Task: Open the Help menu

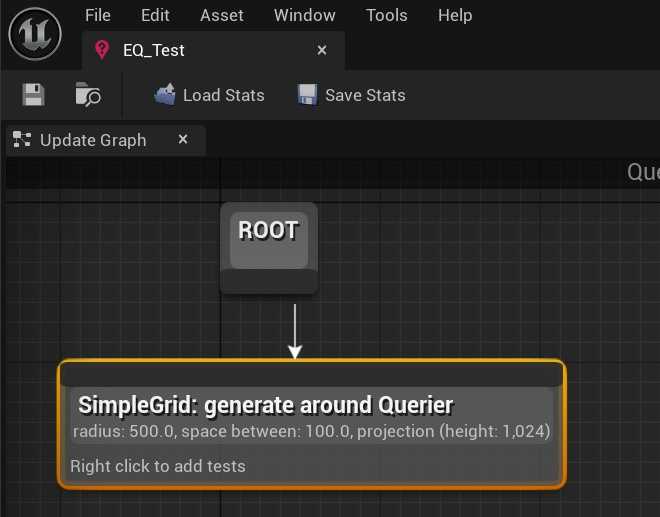Action: click(455, 15)
